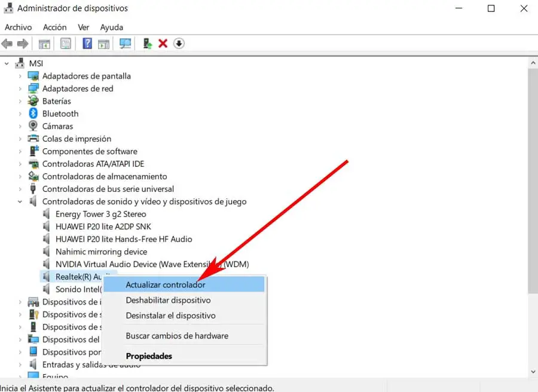Expand Entradas y salidas de audio
The width and height of the screenshot is (538, 392).
pyautogui.click(x=20, y=365)
